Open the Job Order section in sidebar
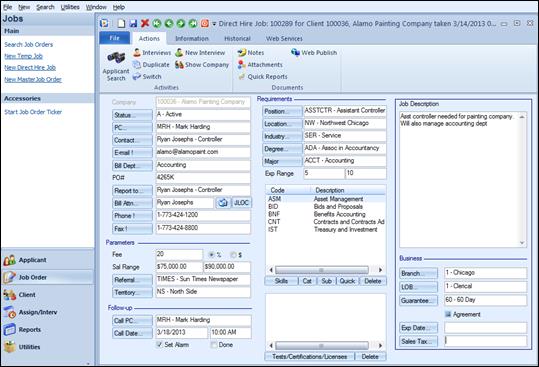 click(x=47, y=277)
